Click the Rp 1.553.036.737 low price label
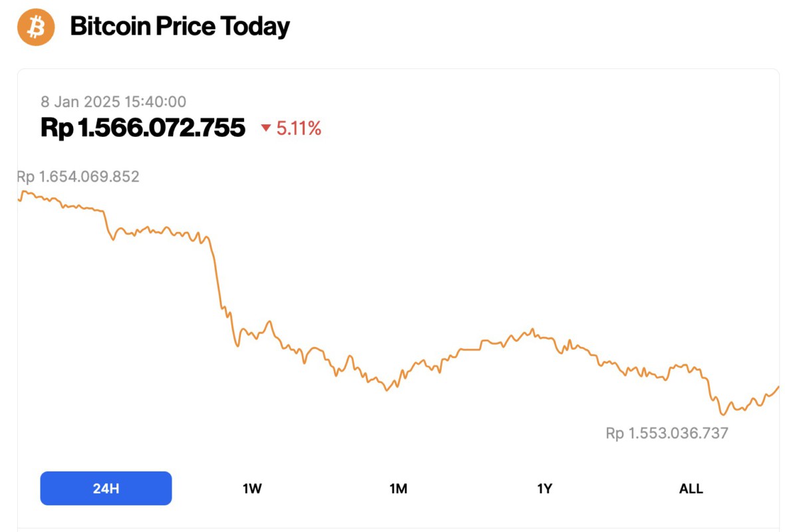785x532 pixels. point(666,432)
